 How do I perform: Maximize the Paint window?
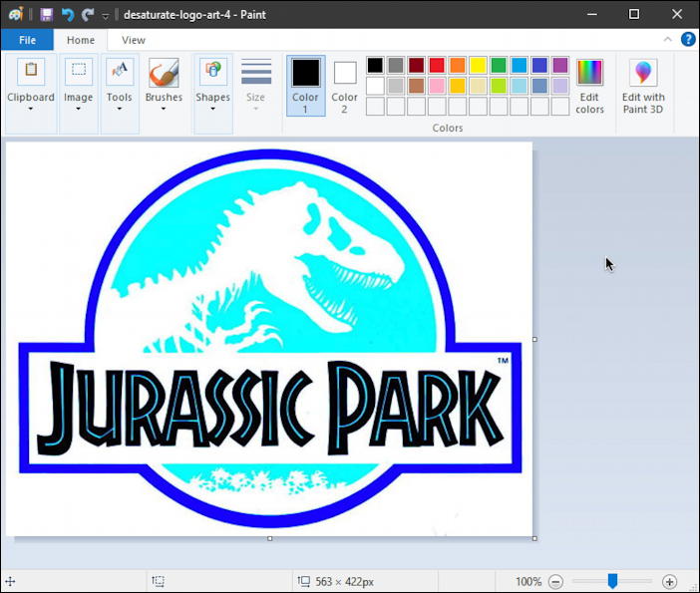click(x=634, y=14)
